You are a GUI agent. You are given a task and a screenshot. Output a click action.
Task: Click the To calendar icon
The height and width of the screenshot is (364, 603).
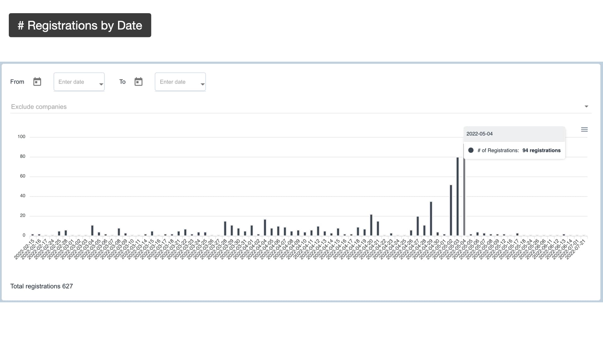click(138, 82)
